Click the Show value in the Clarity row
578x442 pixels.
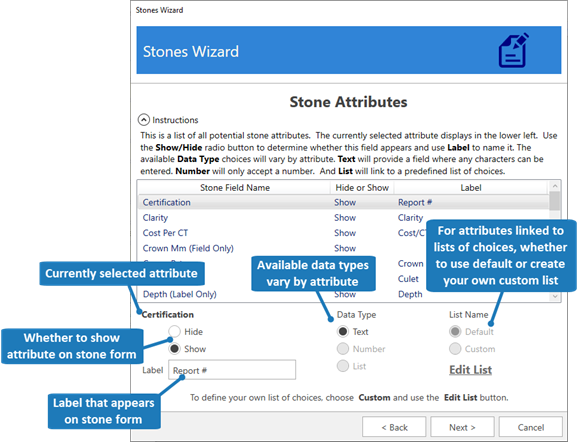coord(345,217)
